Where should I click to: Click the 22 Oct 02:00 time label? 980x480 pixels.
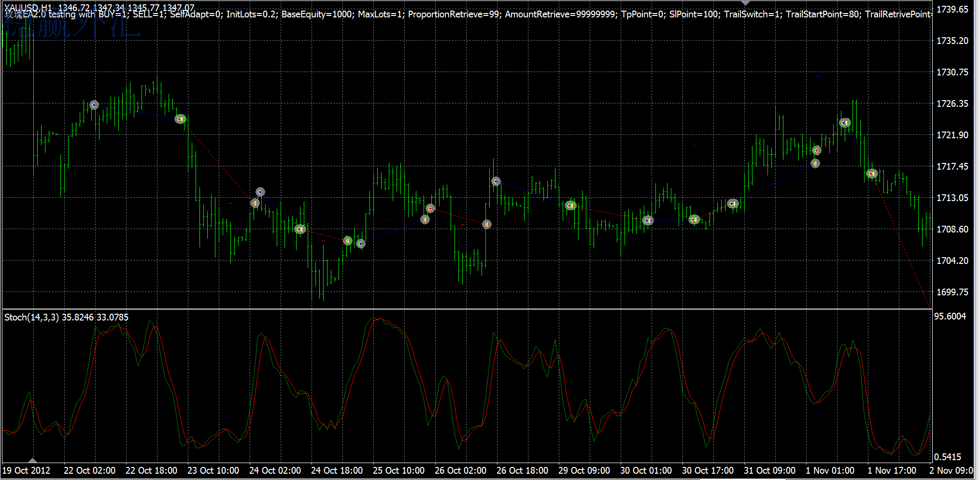pos(89,470)
